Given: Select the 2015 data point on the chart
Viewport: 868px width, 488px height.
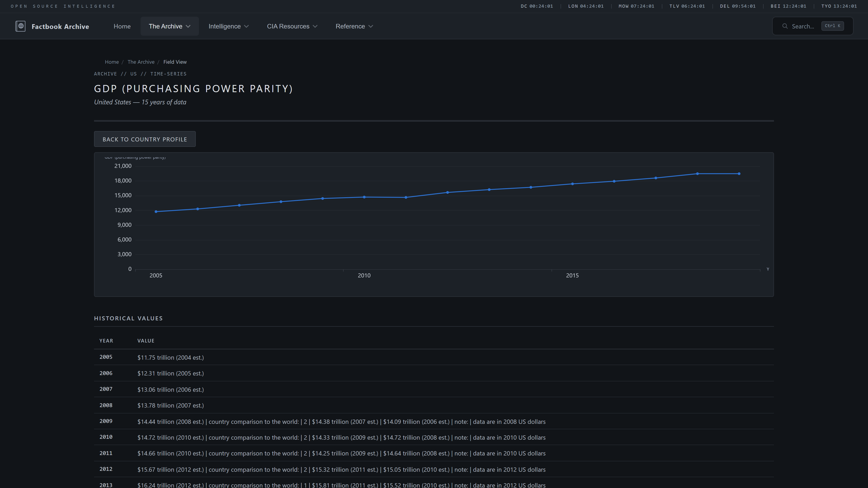Looking at the screenshot, I should 572,183.
